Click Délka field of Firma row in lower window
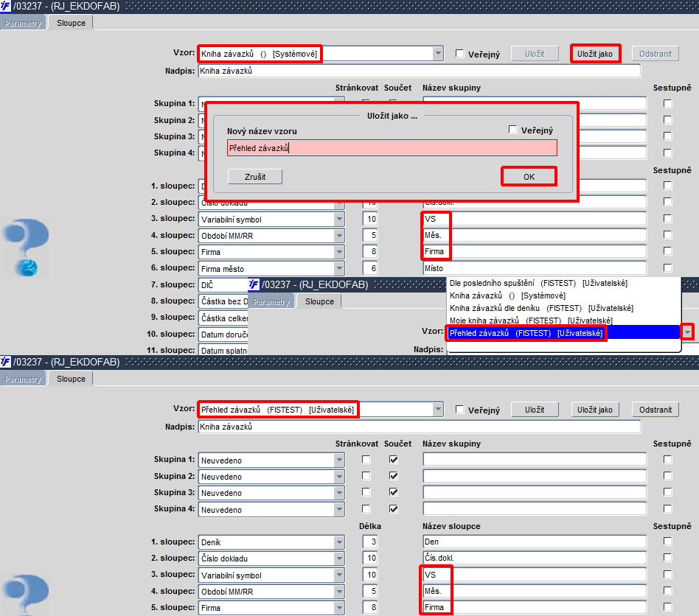The width and height of the screenshot is (699, 616). point(370,607)
